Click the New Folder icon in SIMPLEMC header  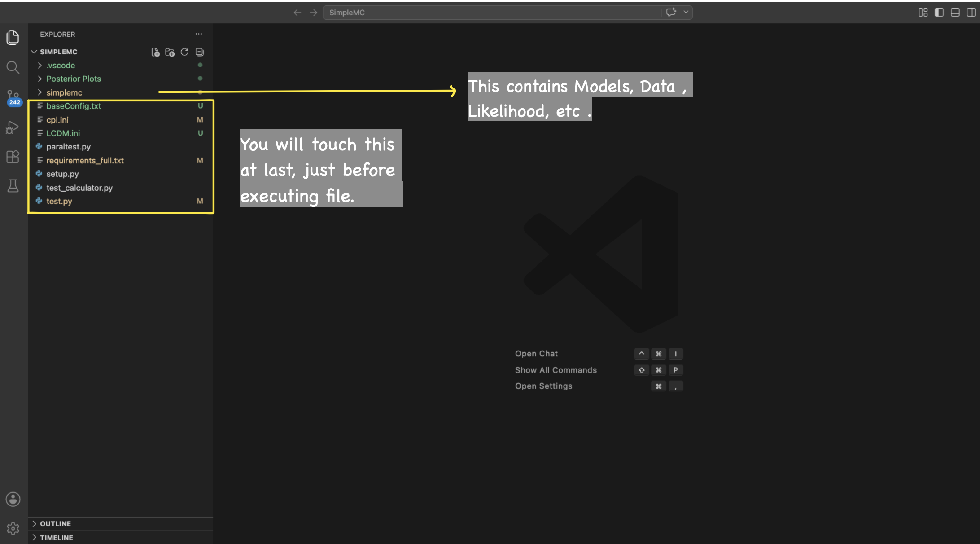(170, 52)
